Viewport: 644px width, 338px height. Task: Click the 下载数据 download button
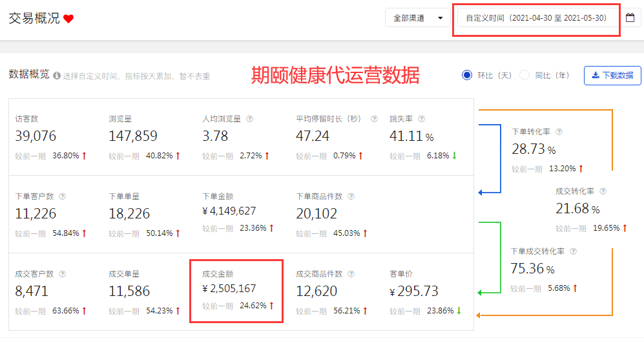coord(612,76)
